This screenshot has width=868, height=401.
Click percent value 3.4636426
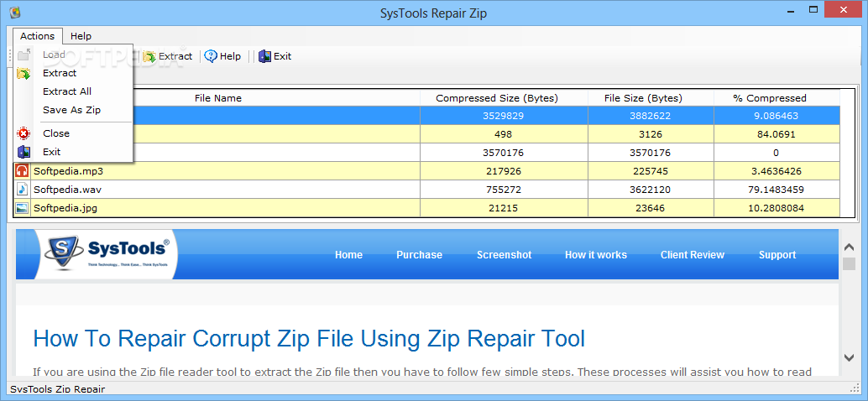(x=777, y=171)
